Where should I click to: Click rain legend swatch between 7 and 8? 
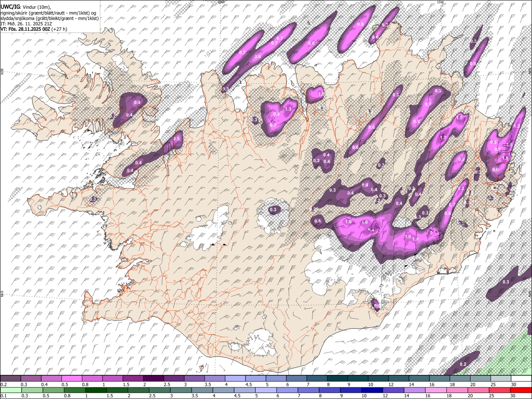click(x=308, y=390)
